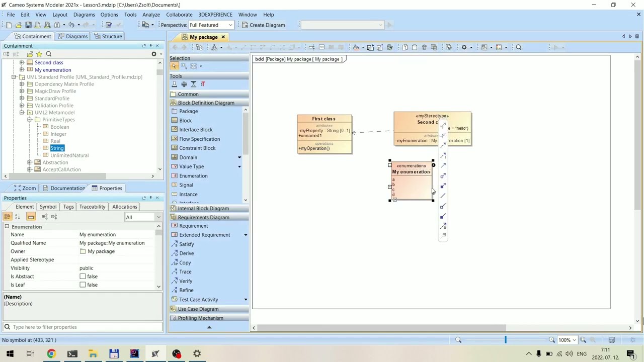Switch to the Containment tab

click(x=32, y=36)
